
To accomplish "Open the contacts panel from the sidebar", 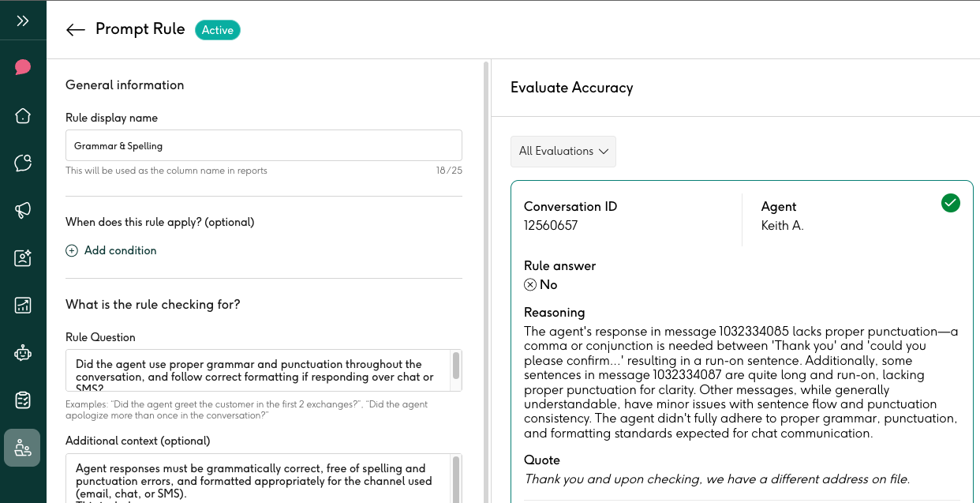I will pyautogui.click(x=23, y=257).
